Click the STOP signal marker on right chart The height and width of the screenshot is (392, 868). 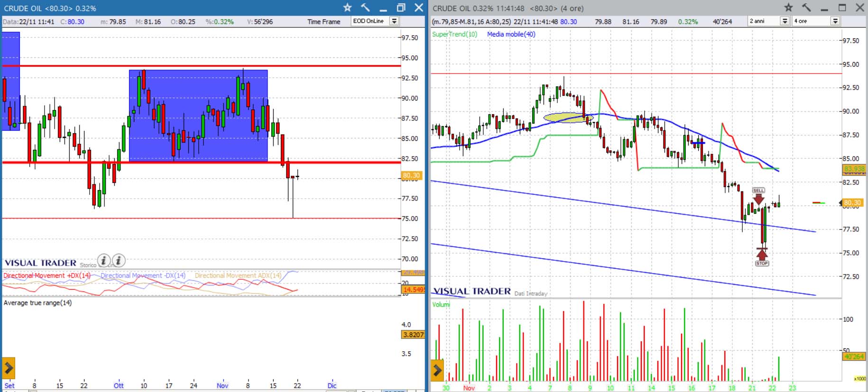[x=762, y=257]
